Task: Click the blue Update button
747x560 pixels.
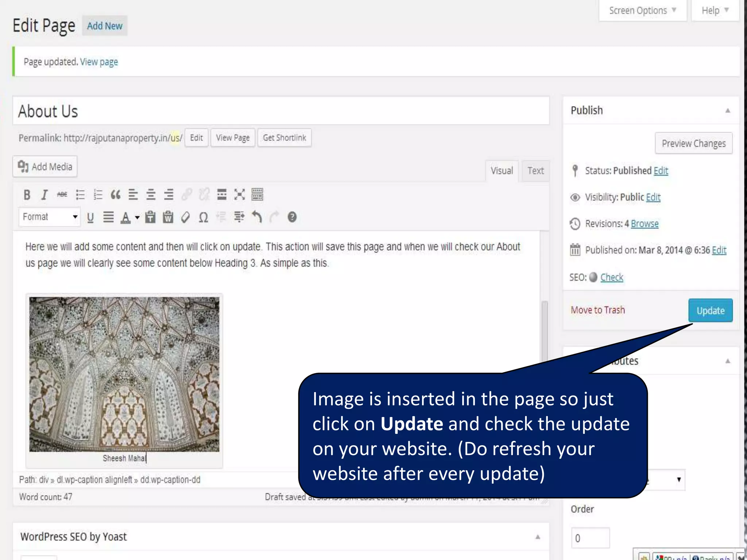Action: pyautogui.click(x=710, y=311)
